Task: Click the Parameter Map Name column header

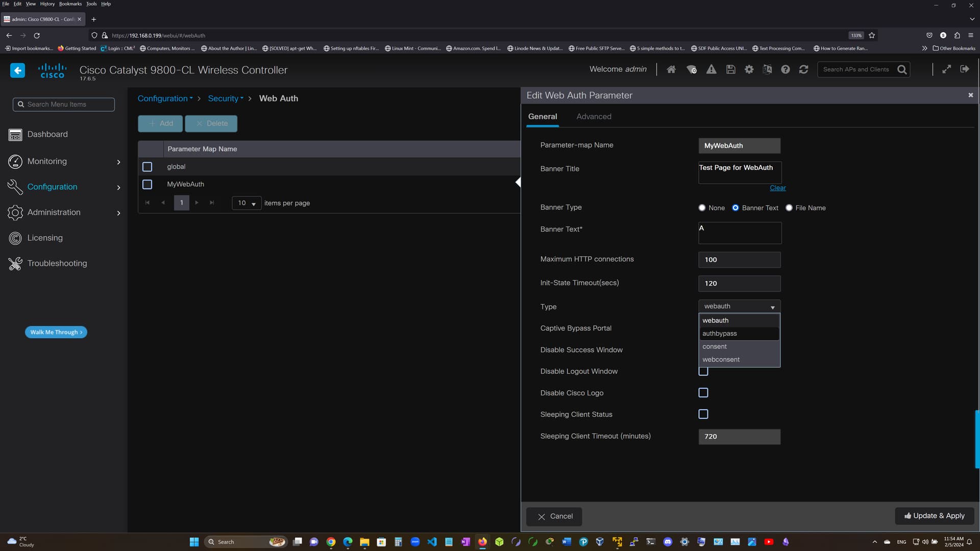Action: coord(202,149)
